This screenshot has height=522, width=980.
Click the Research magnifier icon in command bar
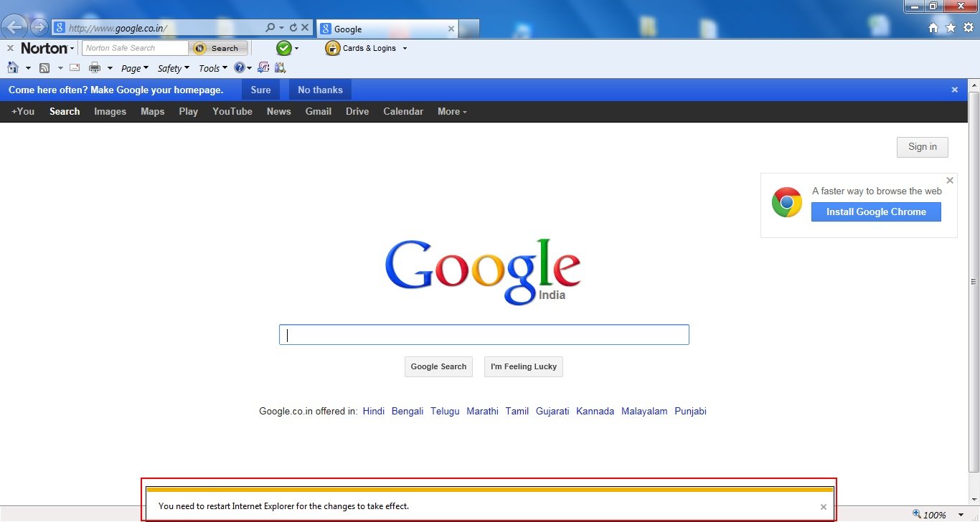[280, 68]
